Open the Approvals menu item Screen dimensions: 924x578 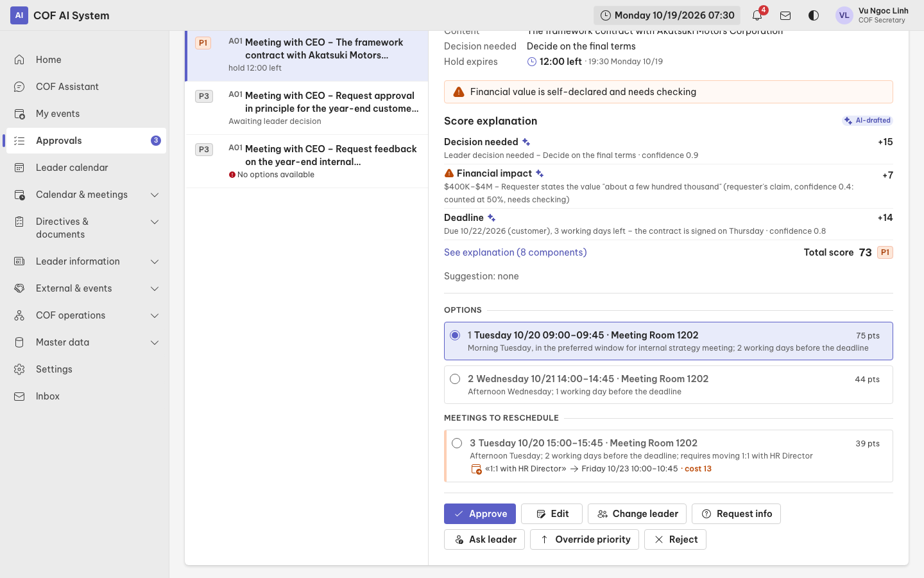point(86,141)
